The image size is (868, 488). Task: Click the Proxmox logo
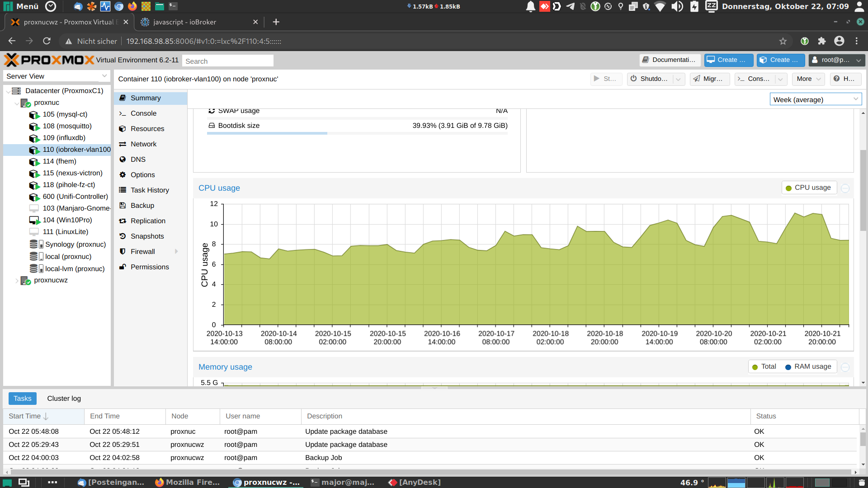pyautogui.click(x=49, y=60)
